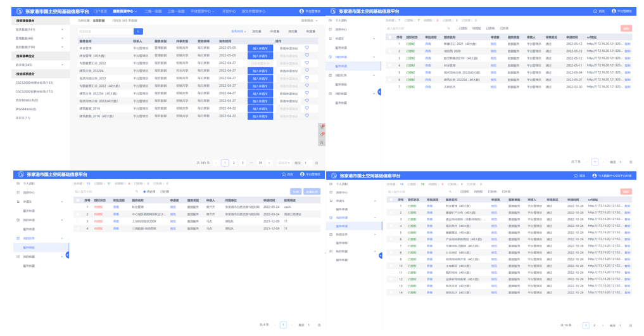Screen dimensions: 644x336
Task: Click 加入申请车 for the first 林业管理 row
Action: [x=260, y=48]
